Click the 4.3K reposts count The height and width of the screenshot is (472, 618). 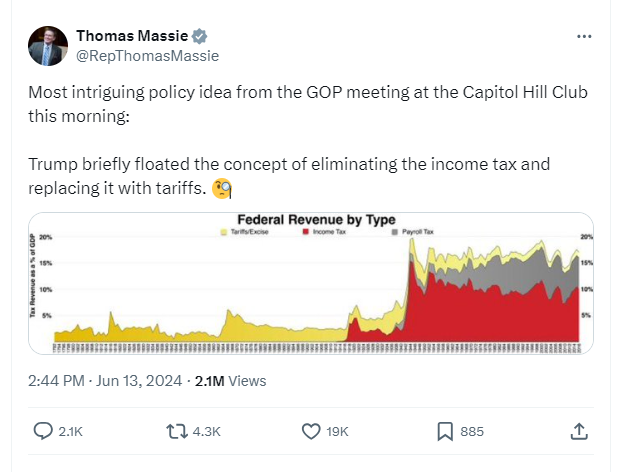coord(206,431)
